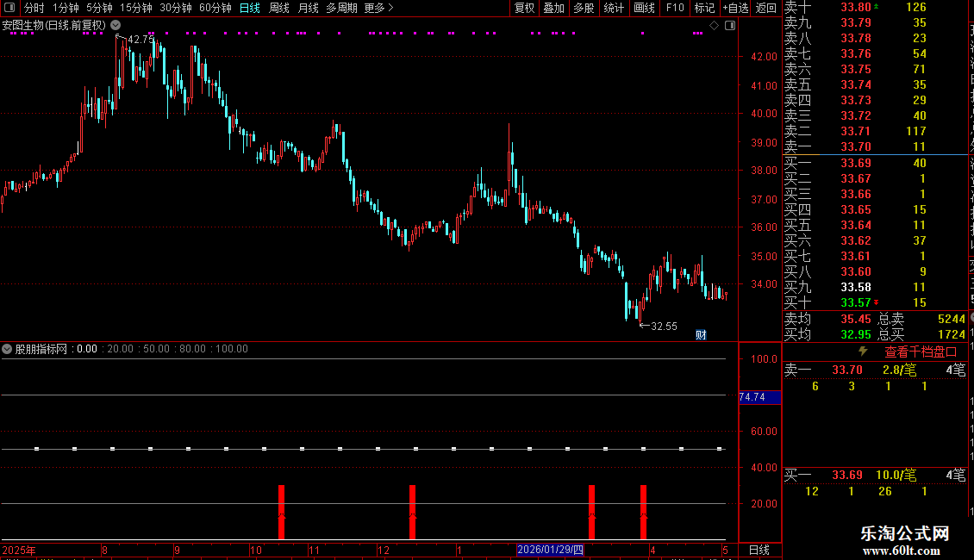
Task: Open 多股 multi-stock view
Action: [x=584, y=8]
